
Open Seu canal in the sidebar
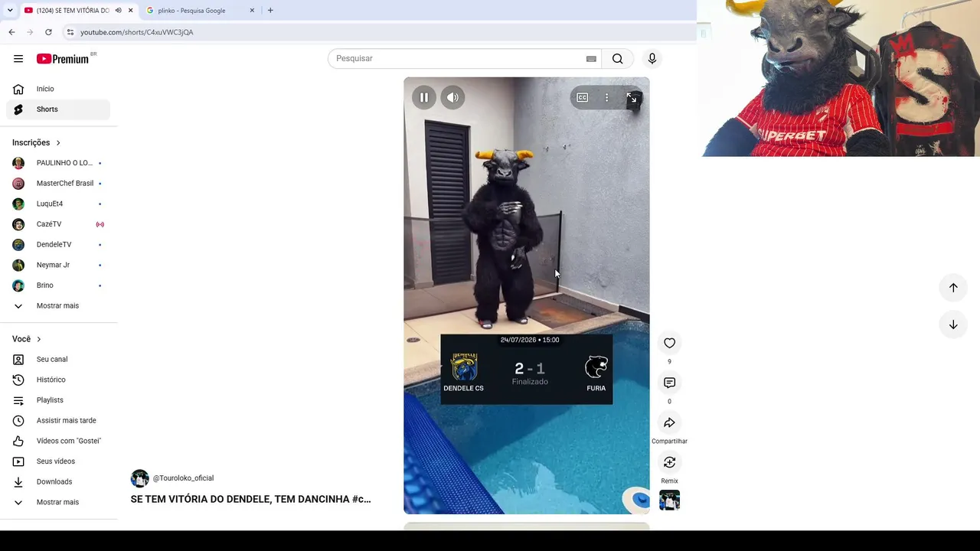point(58,360)
